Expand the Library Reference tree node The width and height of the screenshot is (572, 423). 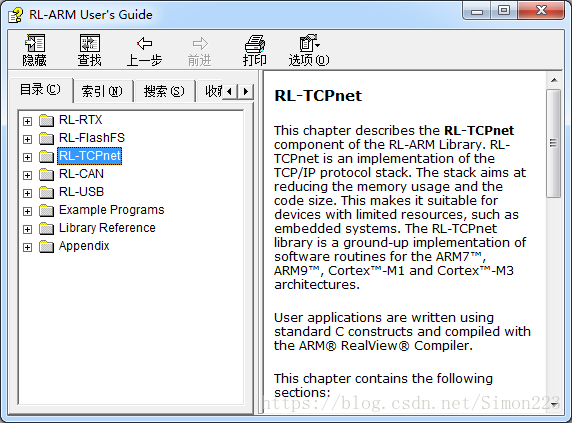(x=27, y=229)
